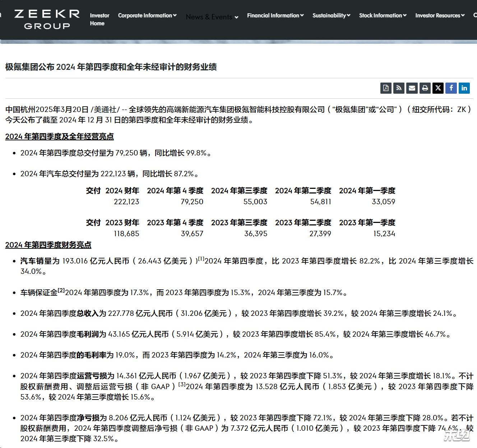The height and width of the screenshot is (448, 477).
Task: Share the release on Facebook icon
Action: coord(451,88)
